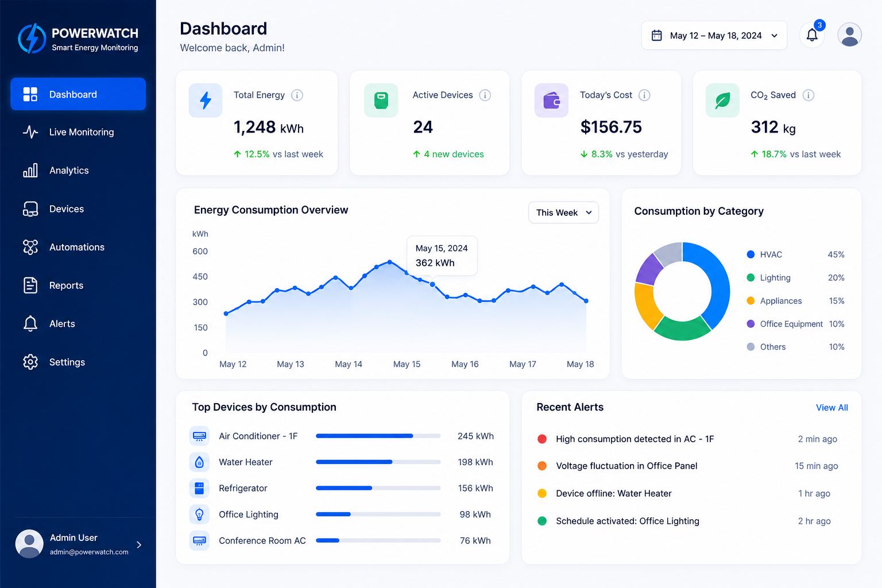Click the admin@powerwatch.com email text
Screen dimensions: 882x588
click(x=89, y=552)
